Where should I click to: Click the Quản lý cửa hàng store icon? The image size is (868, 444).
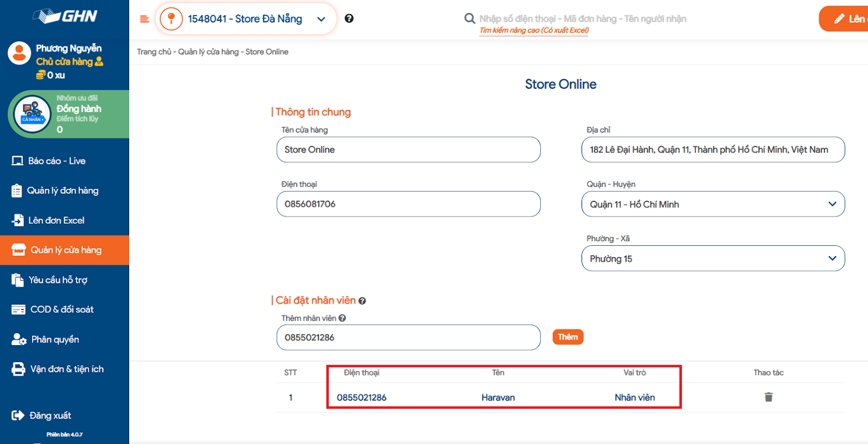tap(18, 250)
